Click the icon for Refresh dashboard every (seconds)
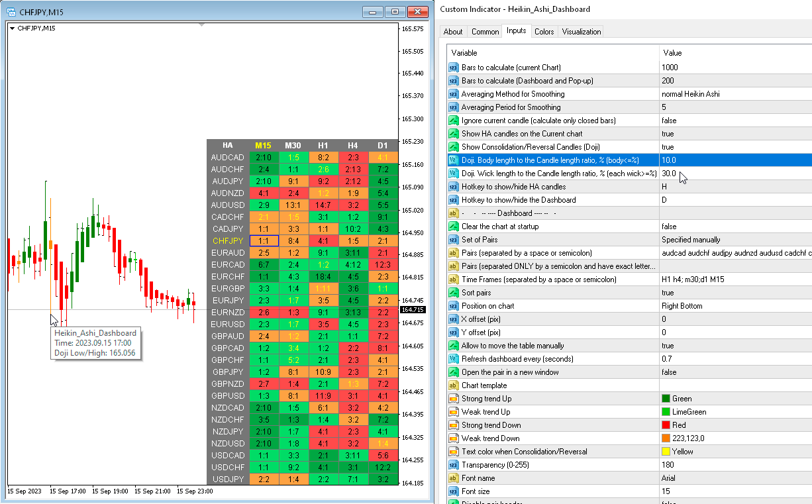This screenshot has height=504, width=812. coord(454,359)
